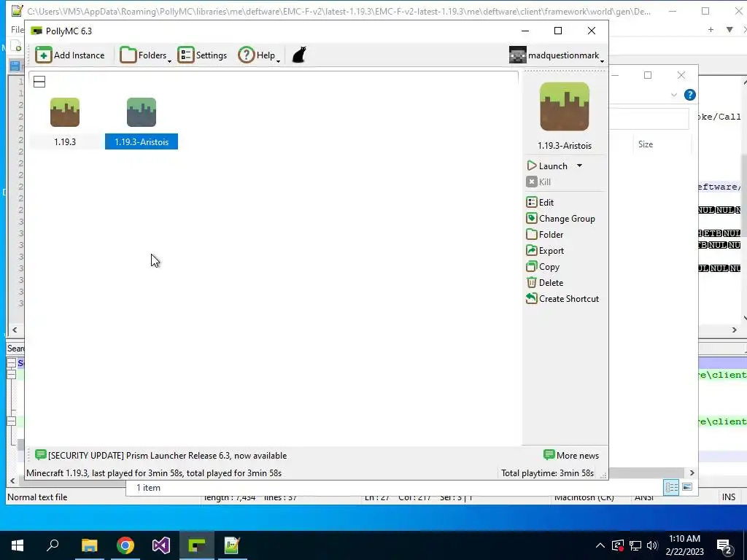Click the large 1.19.3-Aristois instance icon
This screenshot has height=560, width=747.
point(565,106)
